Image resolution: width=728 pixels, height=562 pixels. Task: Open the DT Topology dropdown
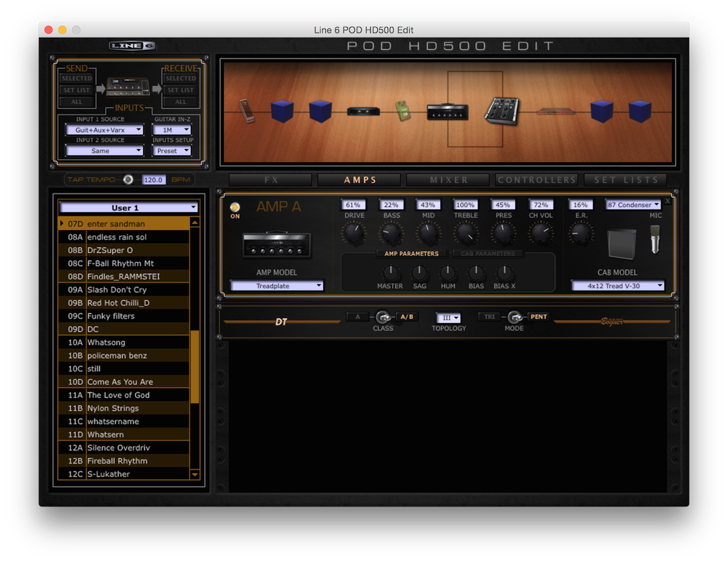coord(449,318)
